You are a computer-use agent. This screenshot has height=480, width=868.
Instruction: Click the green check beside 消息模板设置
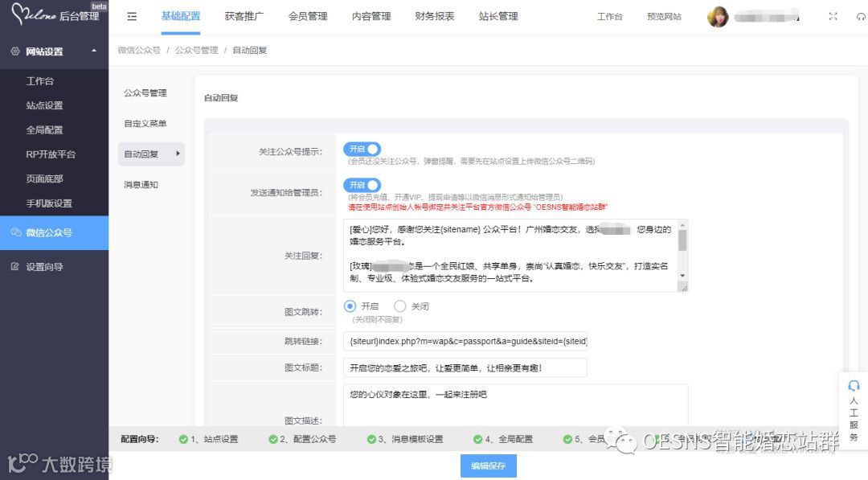(x=371, y=439)
